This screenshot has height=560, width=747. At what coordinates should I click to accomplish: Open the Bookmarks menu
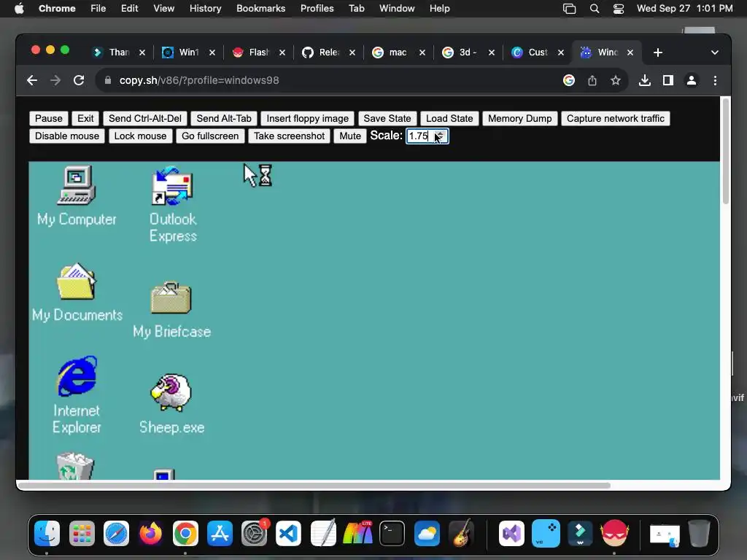(x=260, y=9)
